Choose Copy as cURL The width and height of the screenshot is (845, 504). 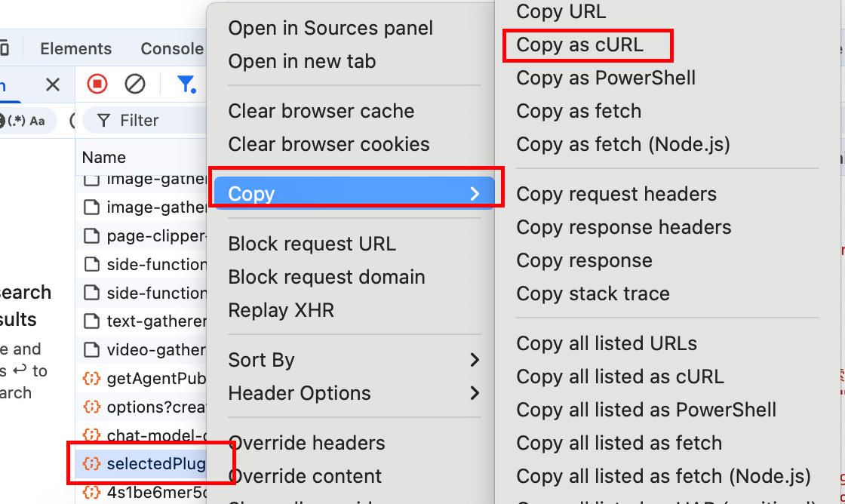pyautogui.click(x=580, y=45)
